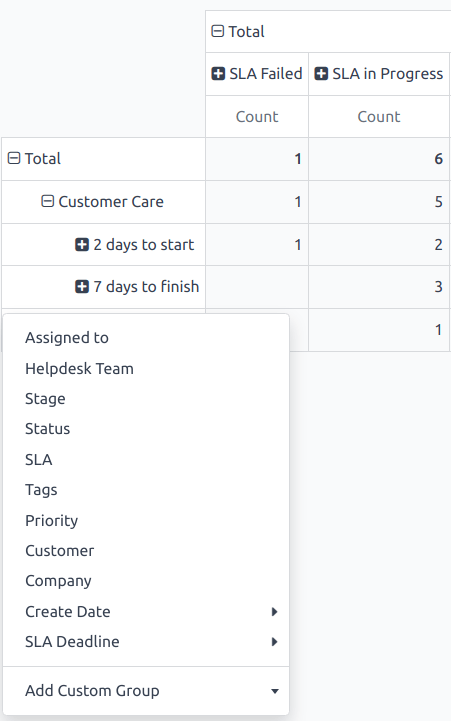This screenshot has height=721, width=451.
Task: Open the Create Date submenu arrow
Action: click(x=274, y=612)
